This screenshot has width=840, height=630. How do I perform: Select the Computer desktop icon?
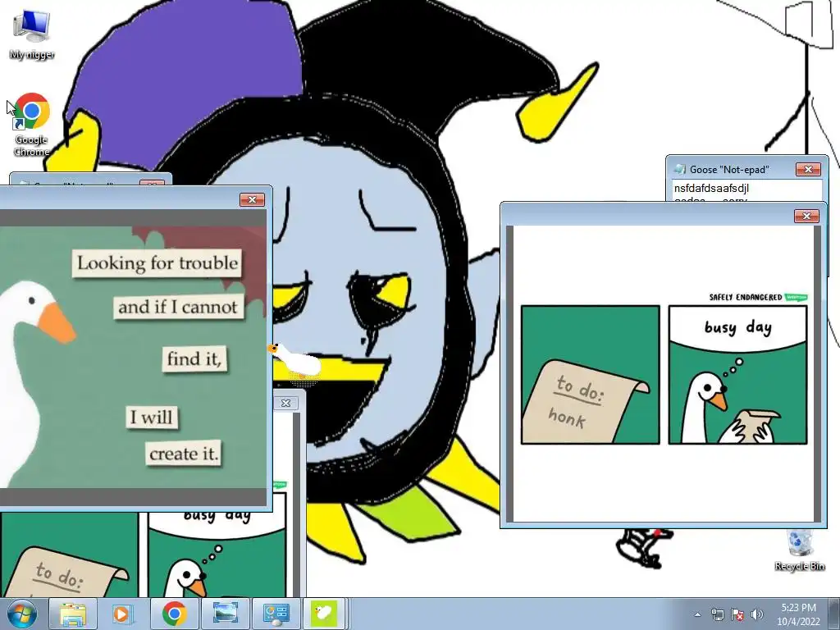[x=32, y=34]
